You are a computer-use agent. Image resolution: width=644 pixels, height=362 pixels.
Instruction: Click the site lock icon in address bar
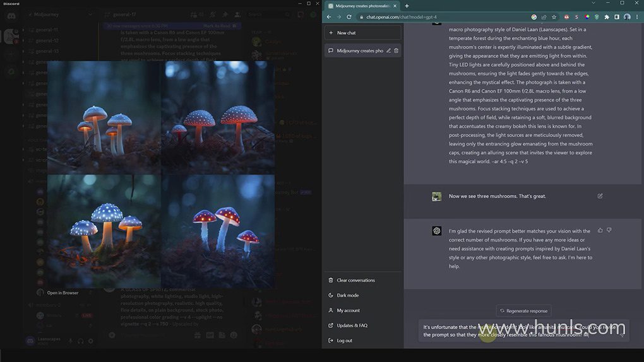click(361, 17)
